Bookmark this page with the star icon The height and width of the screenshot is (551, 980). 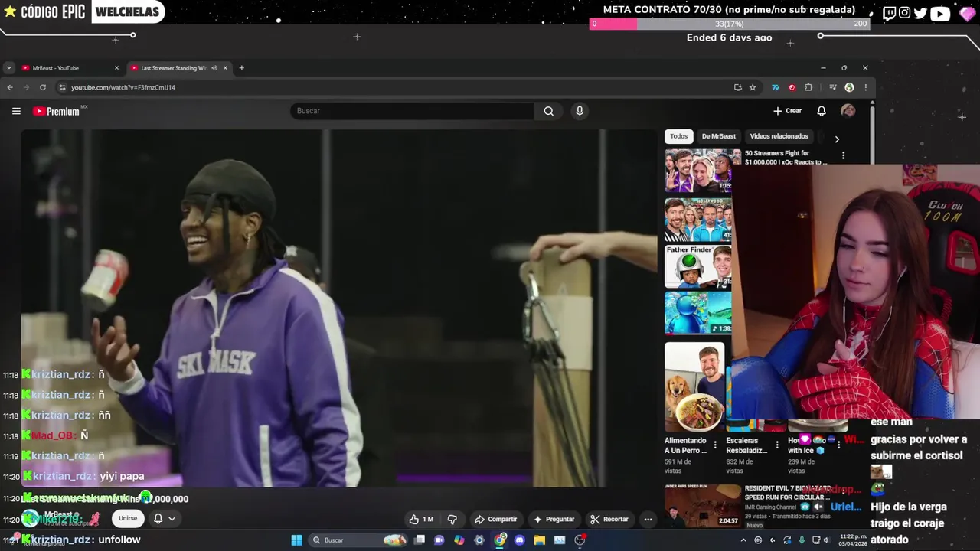(x=753, y=87)
